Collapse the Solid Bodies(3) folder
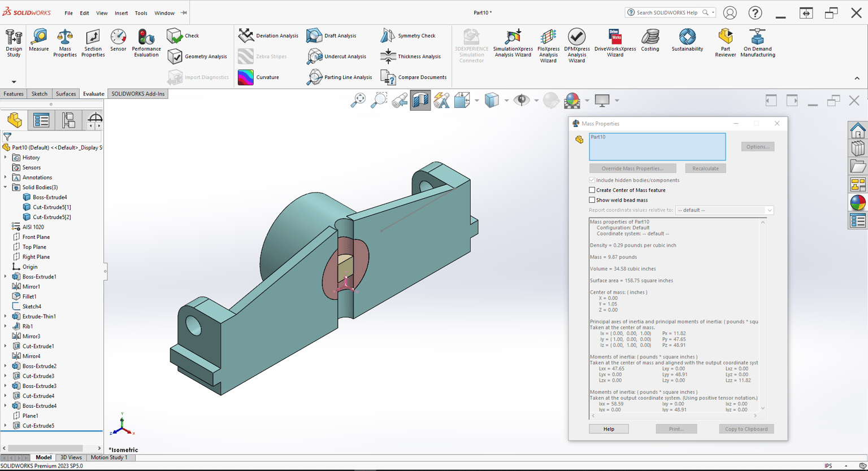 tap(6, 187)
